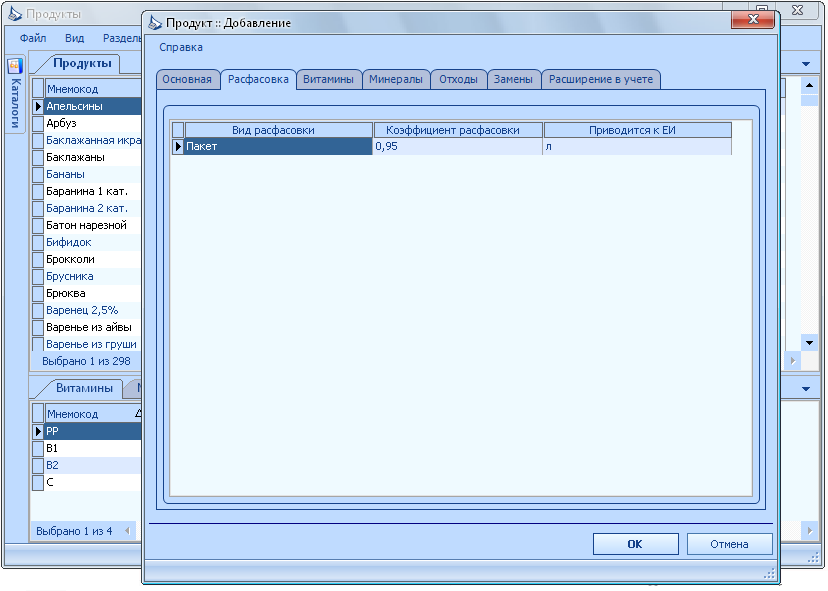Screen dimensions: 828x591
Task: Switch to the Замены tab
Action: point(513,79)
